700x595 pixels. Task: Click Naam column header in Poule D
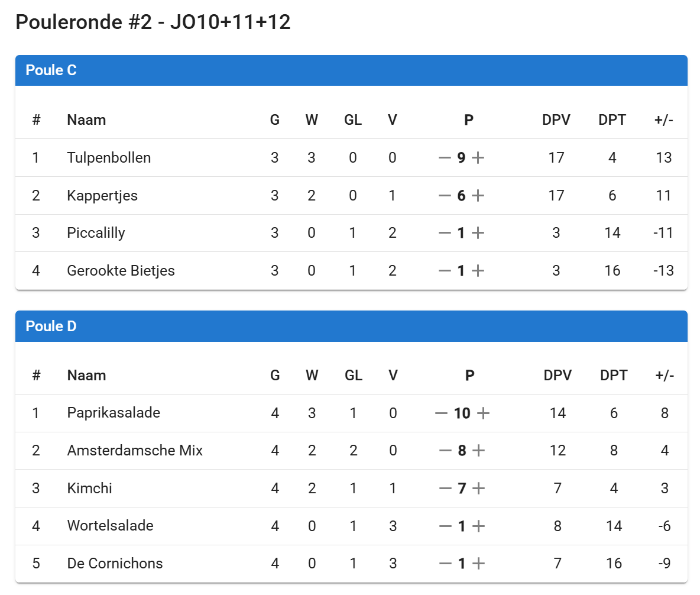click(86, 376)
